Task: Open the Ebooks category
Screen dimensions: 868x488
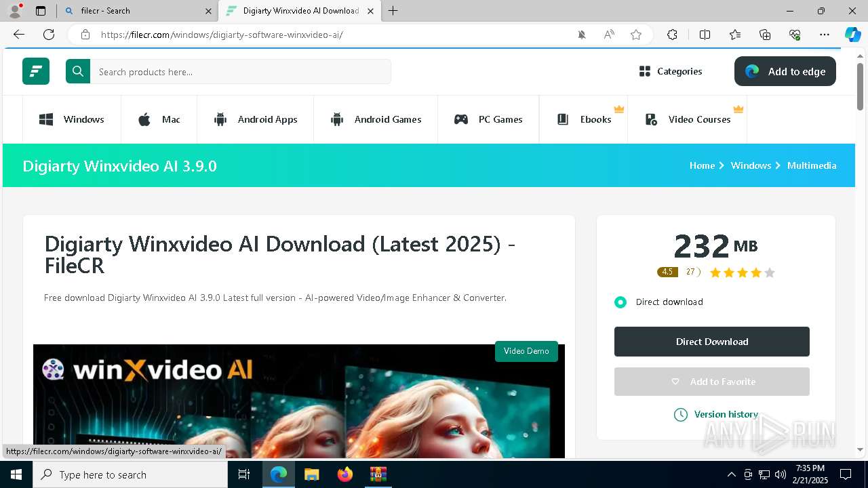Action: click(x=584, y=119)
